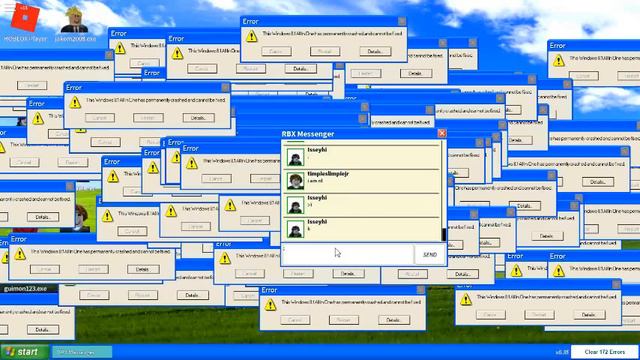Click Cancel in Error dialog above guimon123.exe label
Viewport: 640px width, 360px height.
coord(44,269)
